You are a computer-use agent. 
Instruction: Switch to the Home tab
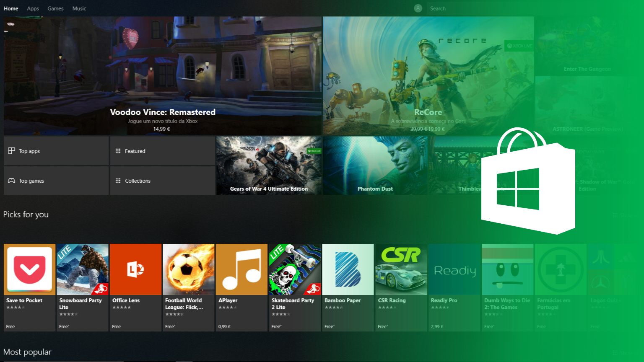tap(11, 8)
